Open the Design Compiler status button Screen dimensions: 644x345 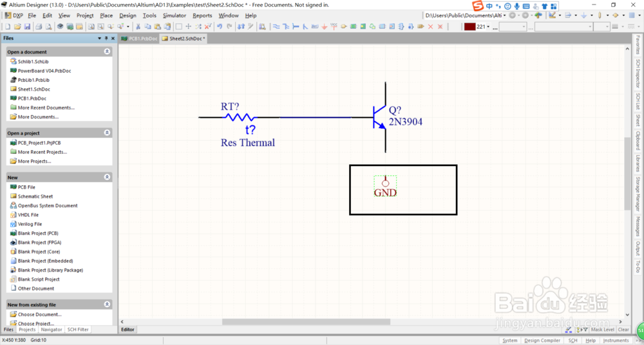(542, 340)
